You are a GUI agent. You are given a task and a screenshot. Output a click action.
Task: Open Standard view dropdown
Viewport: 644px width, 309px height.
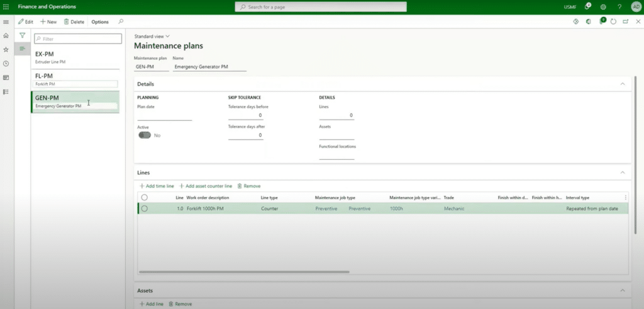coord(152,36)
